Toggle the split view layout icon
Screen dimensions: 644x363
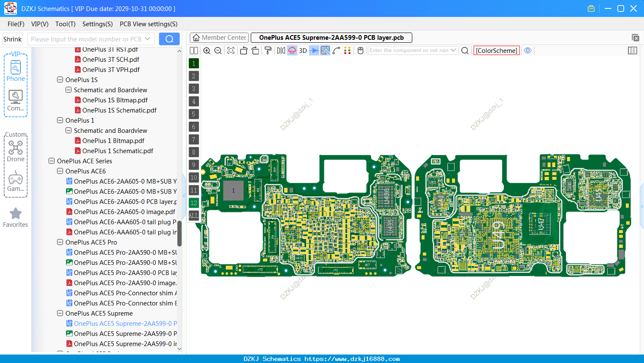point(194,50)
